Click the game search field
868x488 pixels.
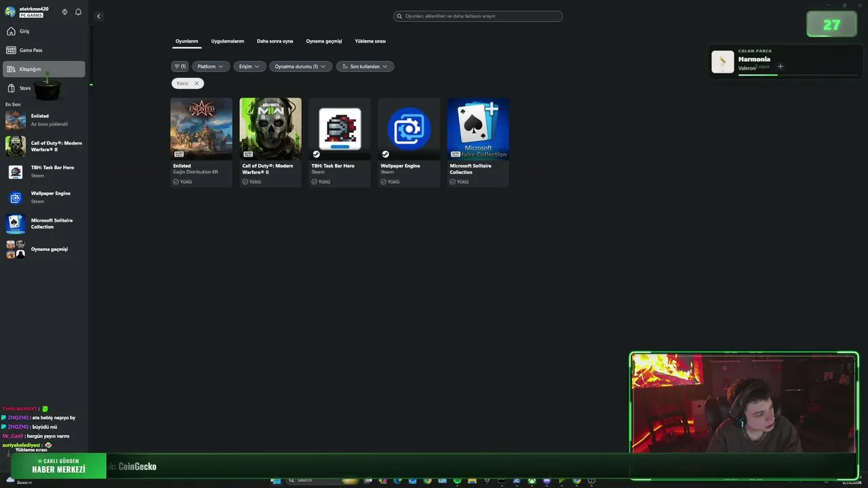(478, 16)
